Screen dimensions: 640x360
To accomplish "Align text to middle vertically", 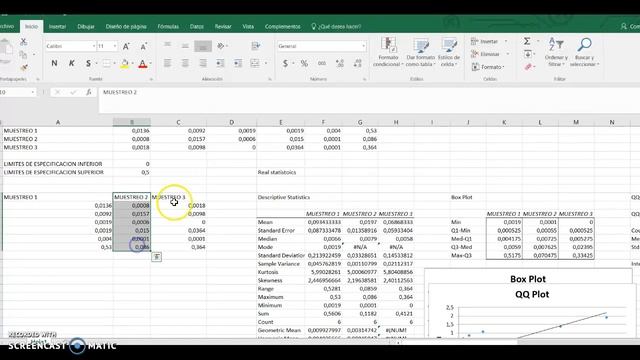I will (185, 46).
